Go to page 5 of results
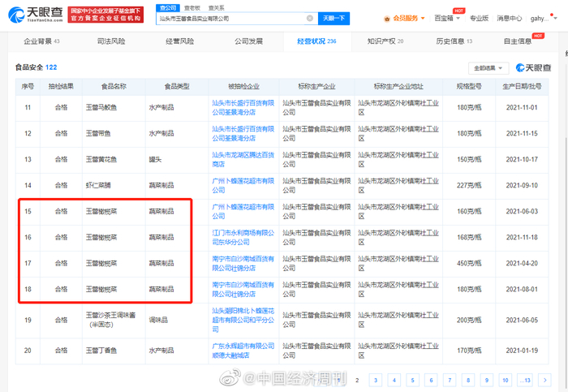The image size is (568, 392). click(x=412, y=380)
